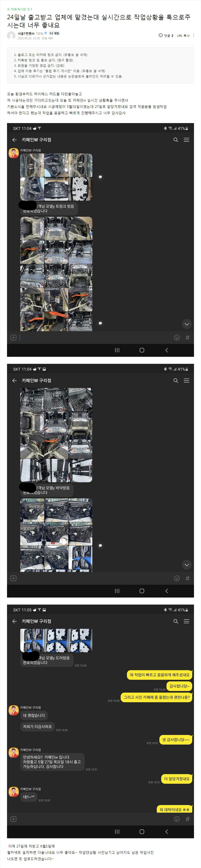This screenshot has height=868, width=201.
Task: Open hamburger menu in first chat screenshot
Action: [x=187, y=140]
